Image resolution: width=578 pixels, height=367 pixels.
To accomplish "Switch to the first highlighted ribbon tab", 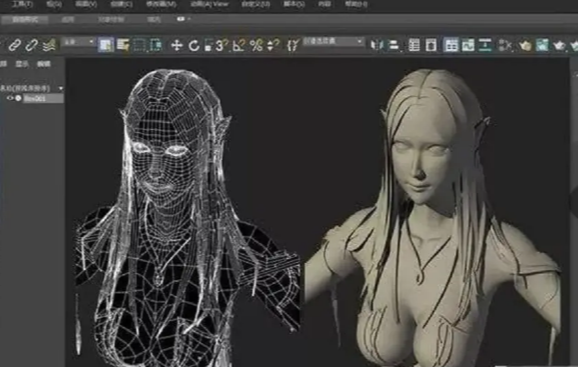I will [x=25, y=20].
